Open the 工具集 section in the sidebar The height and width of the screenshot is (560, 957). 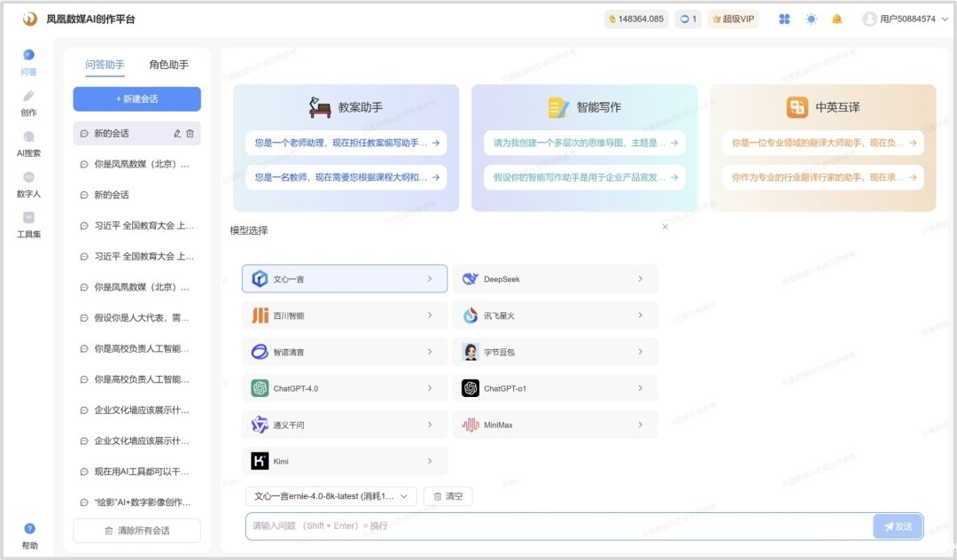point(28,224)
